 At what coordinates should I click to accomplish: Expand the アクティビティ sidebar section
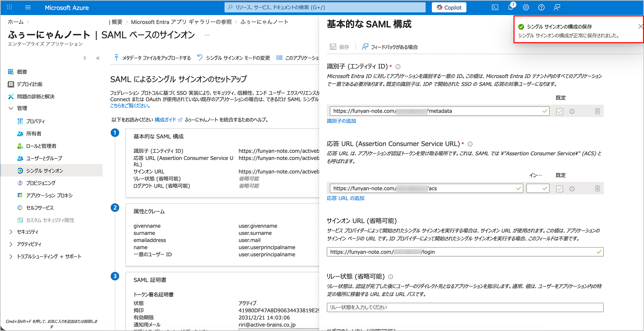(11, 244)
